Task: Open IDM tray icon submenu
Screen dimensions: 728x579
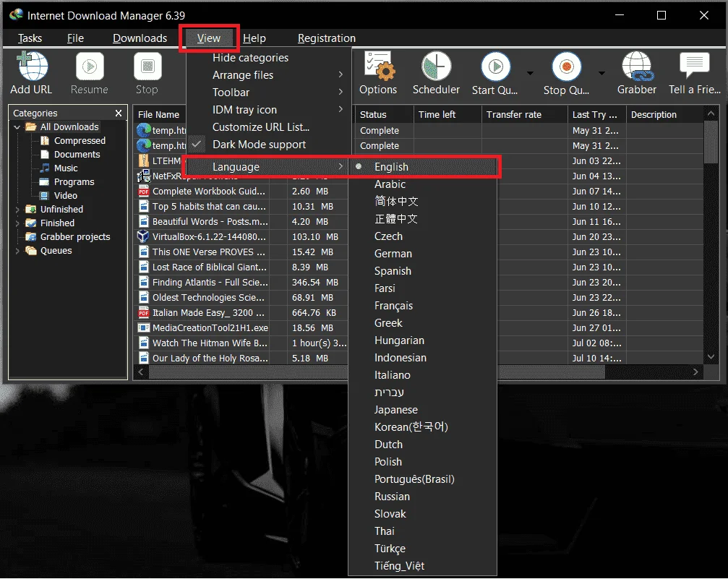Action: coord(268,110)
